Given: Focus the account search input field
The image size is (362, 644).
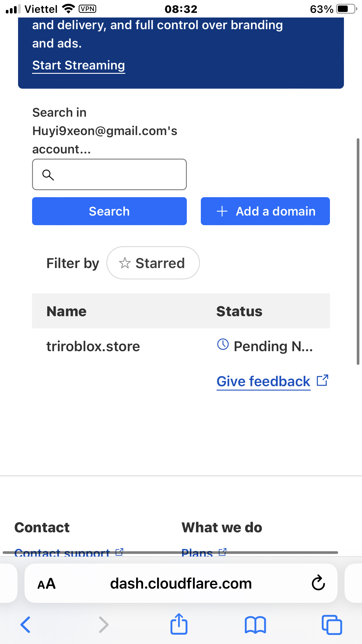Looking at the screenshot, I should (x=109, y=174).
